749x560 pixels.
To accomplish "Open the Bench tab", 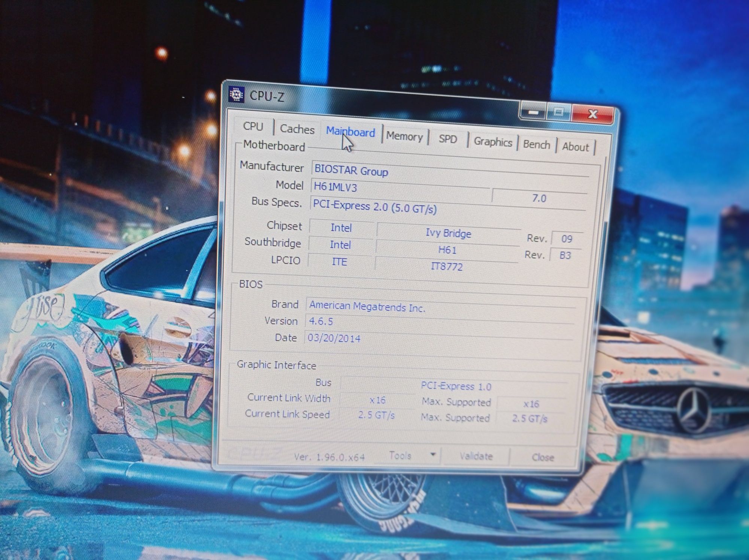I will 536,144.
